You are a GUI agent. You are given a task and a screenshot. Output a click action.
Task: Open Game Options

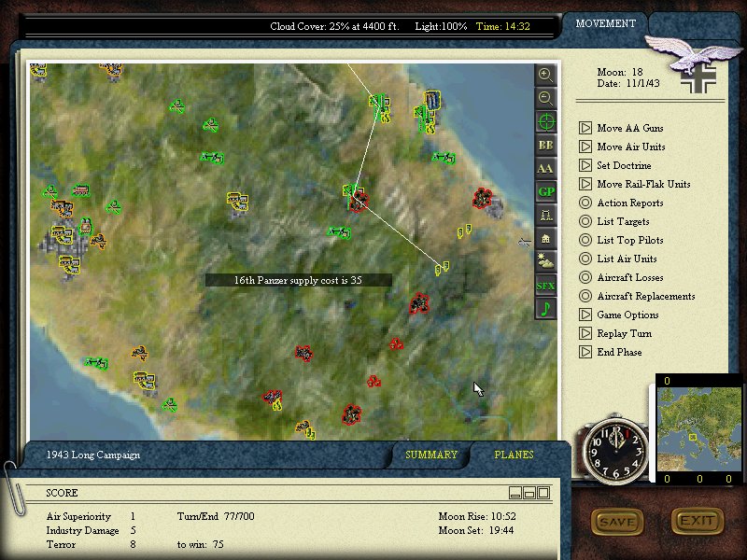(x=619, y=315)
